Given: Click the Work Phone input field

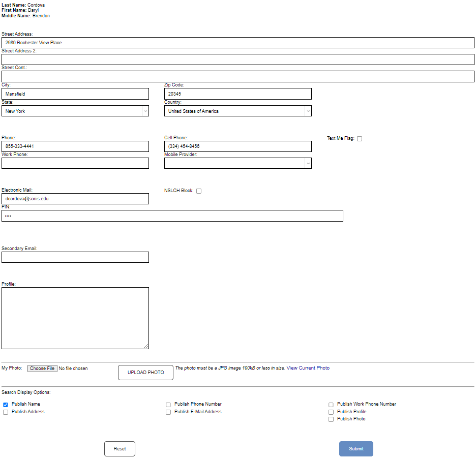Looking at the screenshot, I should click(75, 163).
